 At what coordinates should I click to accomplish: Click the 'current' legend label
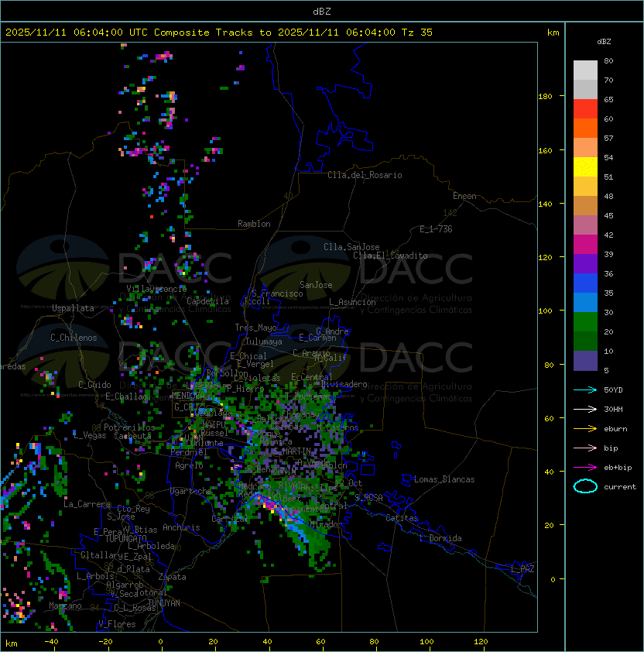620,487
